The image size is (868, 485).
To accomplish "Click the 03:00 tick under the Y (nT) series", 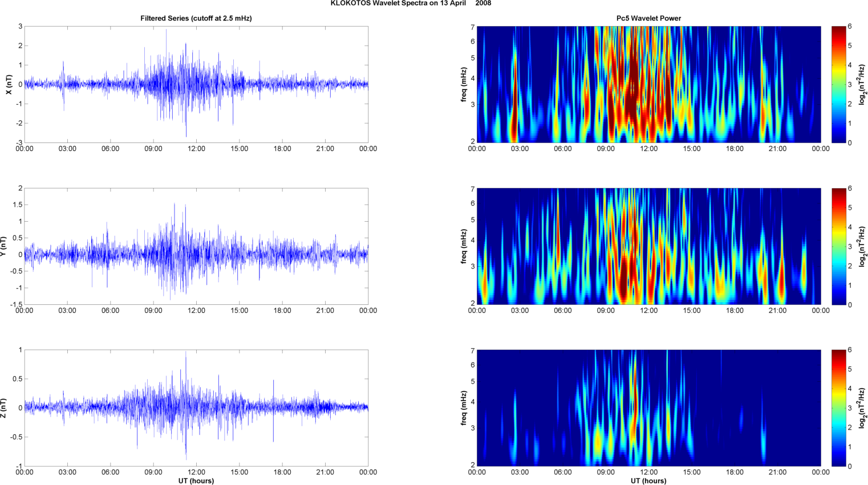I will click(67, 311).
